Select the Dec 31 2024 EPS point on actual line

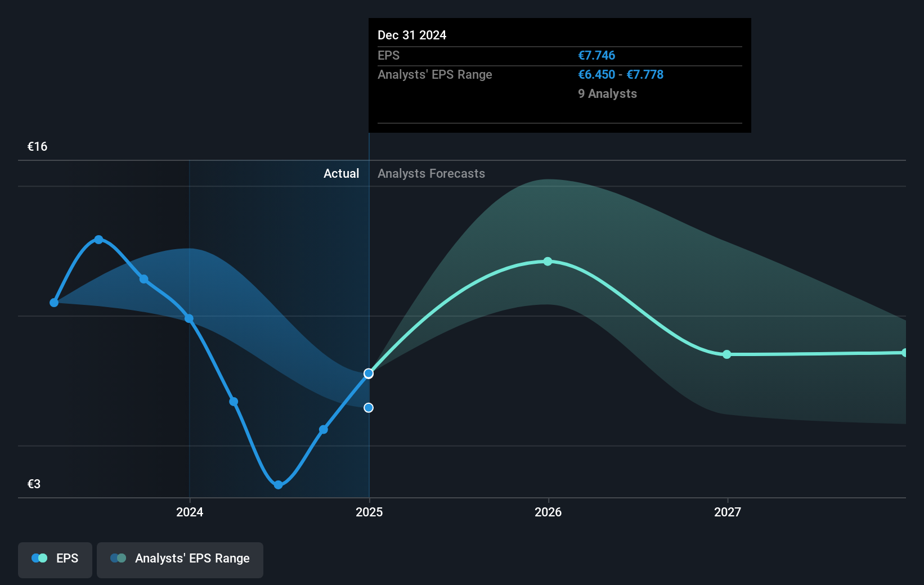(369, 373)
